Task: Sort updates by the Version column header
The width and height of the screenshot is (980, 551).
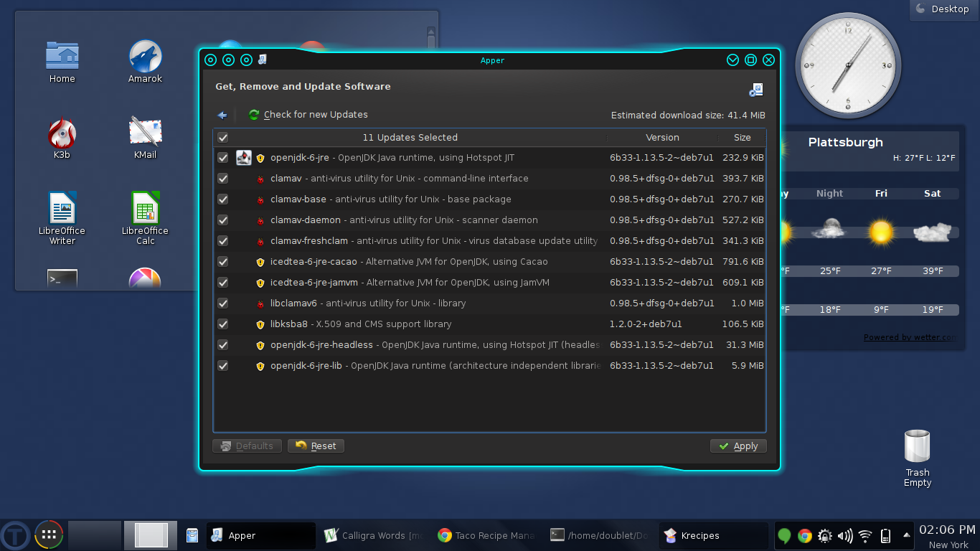Action: click(662, 138)
